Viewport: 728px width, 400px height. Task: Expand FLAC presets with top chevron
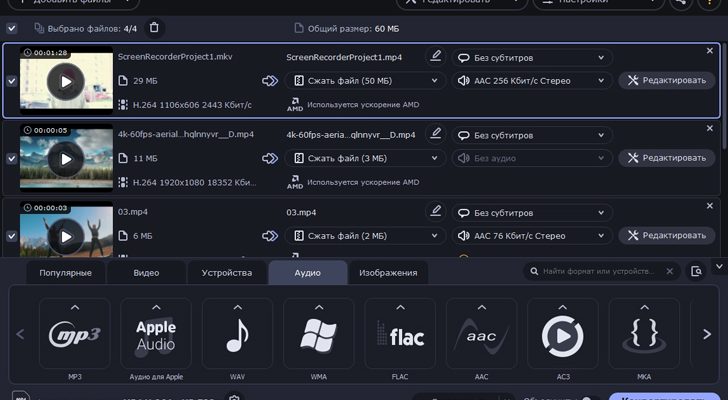[x=400, y=307]
